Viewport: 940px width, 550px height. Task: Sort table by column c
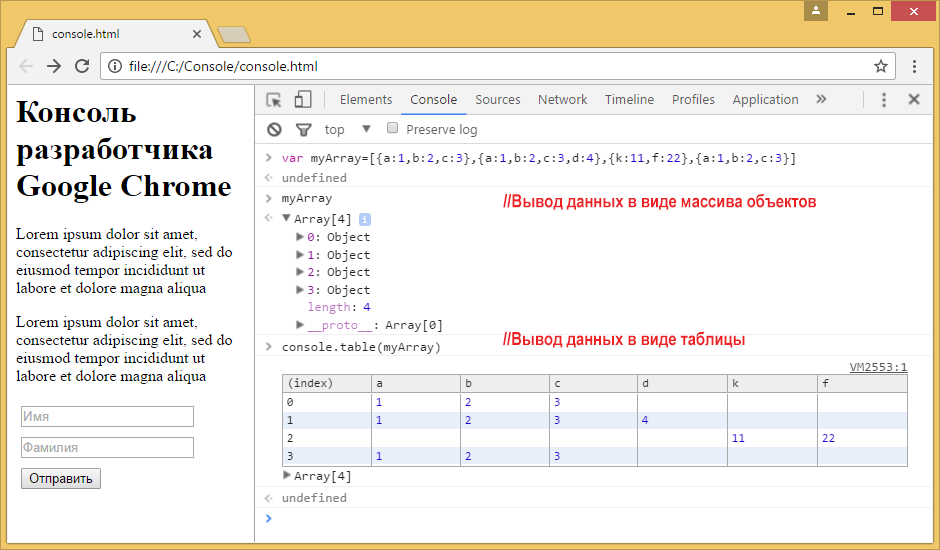point(593,383)
